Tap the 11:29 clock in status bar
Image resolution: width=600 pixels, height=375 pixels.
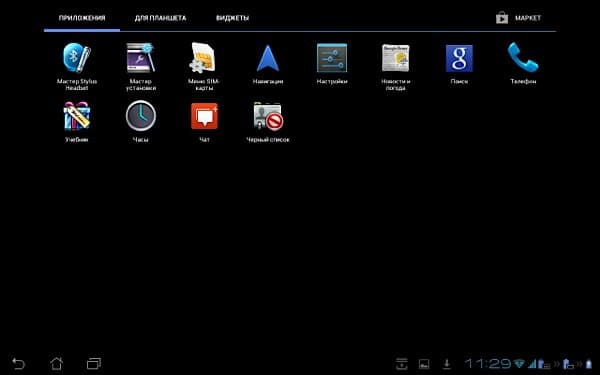pyautogui.click(x=488, y=364)
